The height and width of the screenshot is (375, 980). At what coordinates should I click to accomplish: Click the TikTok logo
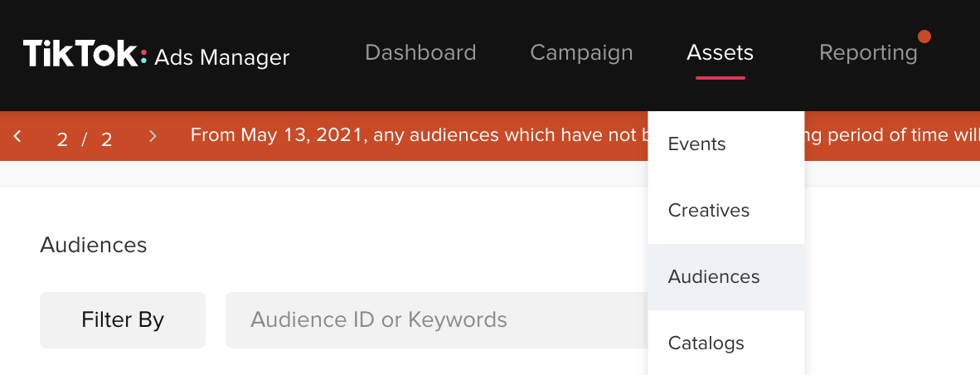pos(85,55)
